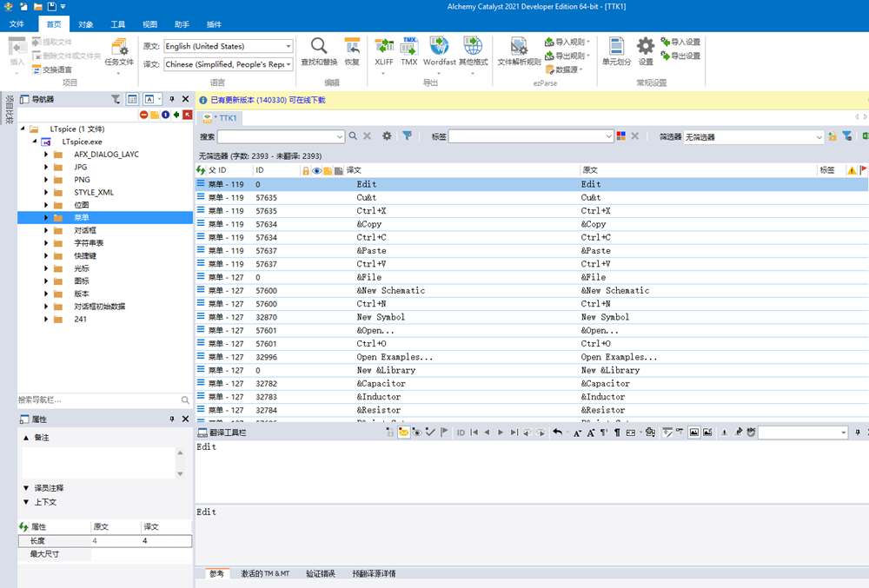Viewport: 869px width, 588px height.
Task: Pin the 属性 panel
Action: pyautogui.click(x=172, y=420)
